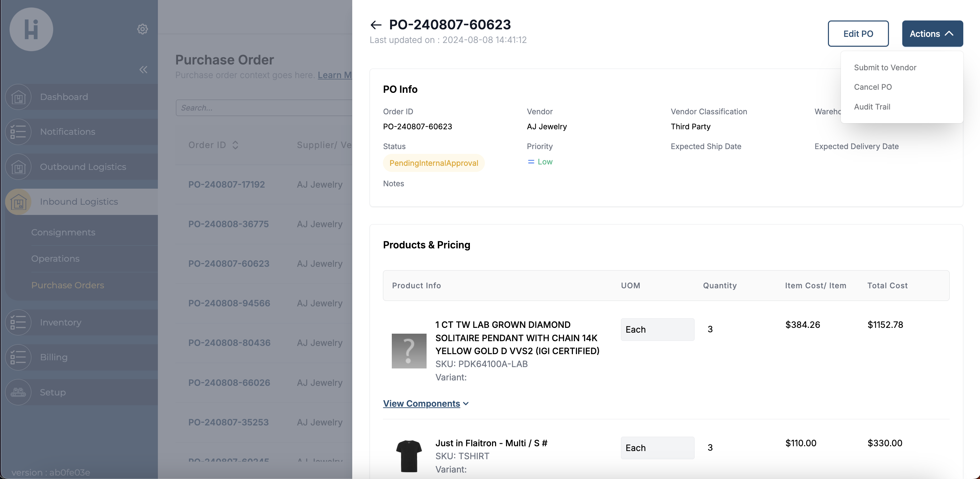Select Submit to Vendor menu option
The image size is (980, 479).
[885, 68]
